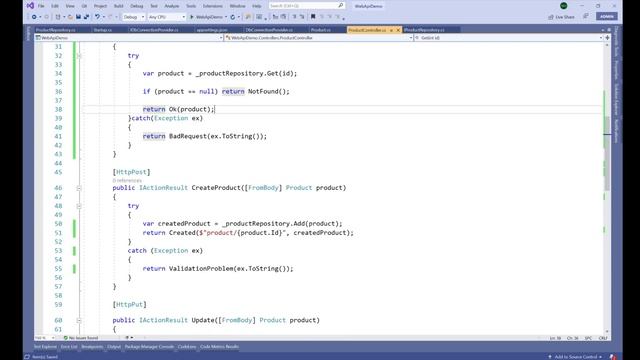Switch to the IDbConnectionProvider.cs tab
Image resolution: width=640 pixels, height=360 pixels.
tap(154, 30)
